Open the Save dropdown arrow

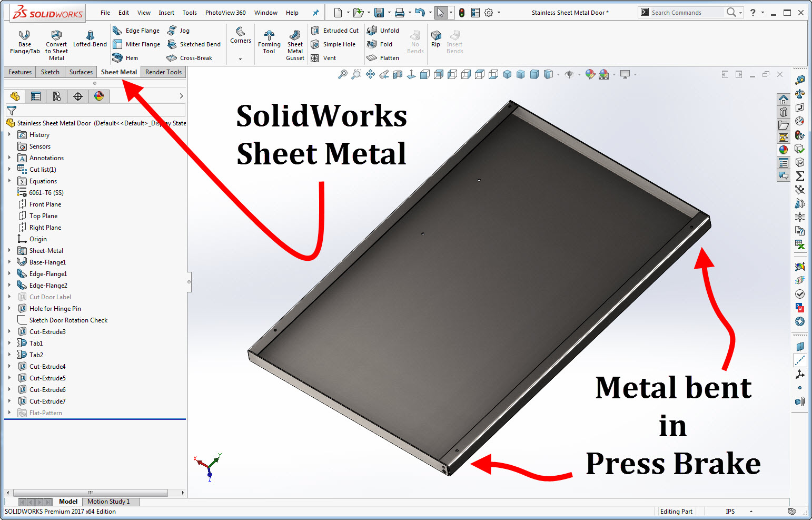coord(389,13)
